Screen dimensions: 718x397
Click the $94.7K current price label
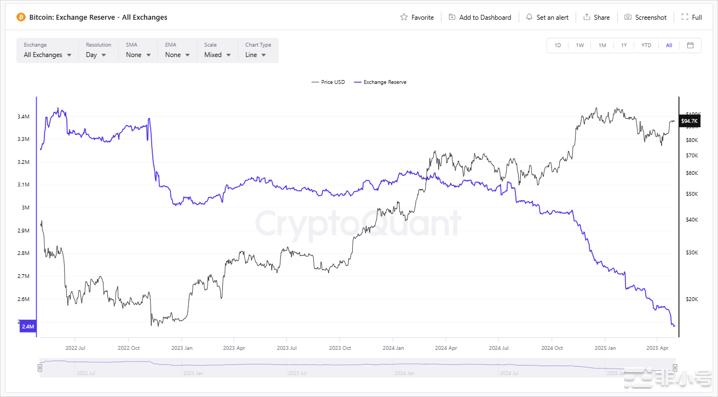click(x=689, y=121)
